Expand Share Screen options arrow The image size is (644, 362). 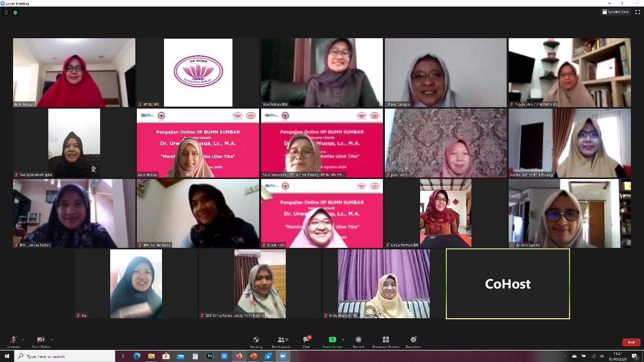tap(343, 339)
